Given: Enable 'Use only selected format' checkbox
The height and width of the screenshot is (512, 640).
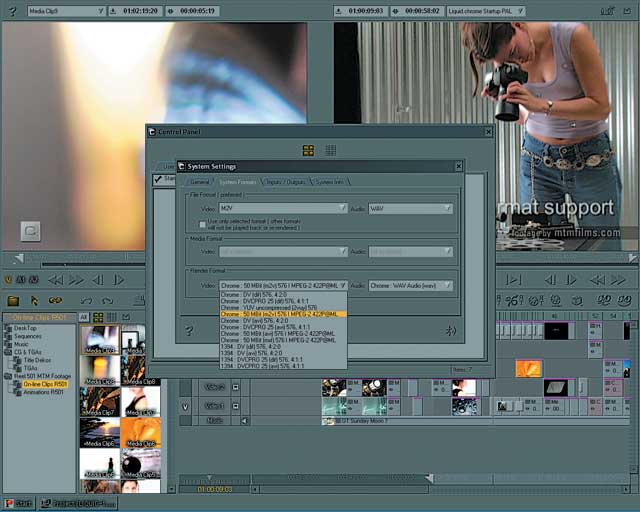Looking at the screenshot, I should [202, 225].
